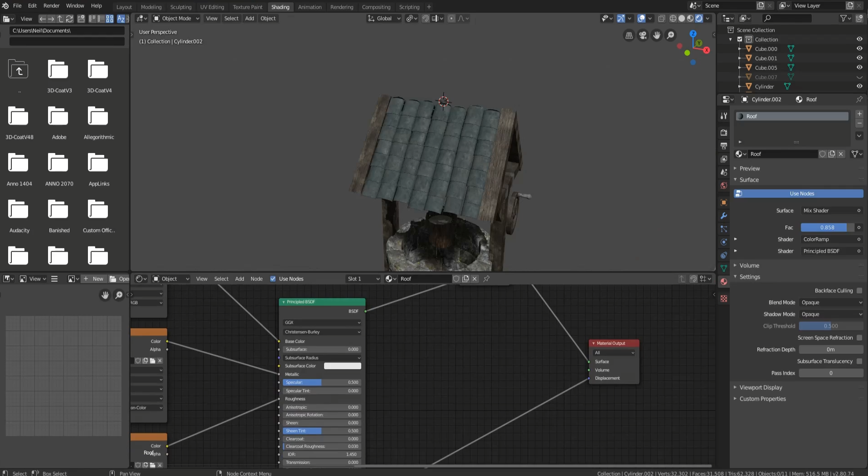Click the Use Nodes button under Surface
The image size is (868, 476).
pyautogui.click(x=799, y=193)
